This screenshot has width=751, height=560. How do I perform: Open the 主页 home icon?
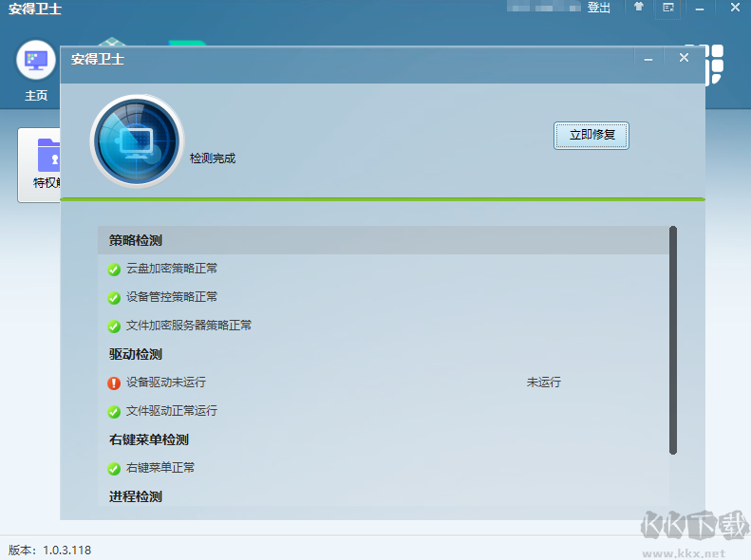(36, 61)
